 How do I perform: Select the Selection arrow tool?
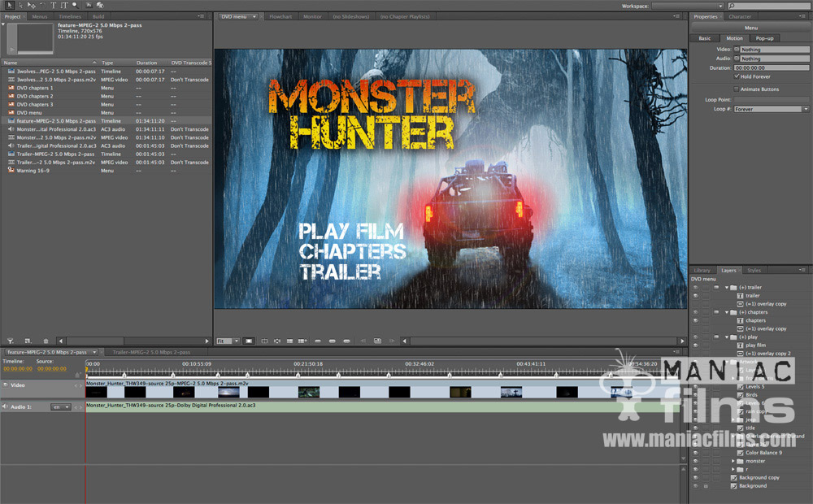tap(10, 5)
